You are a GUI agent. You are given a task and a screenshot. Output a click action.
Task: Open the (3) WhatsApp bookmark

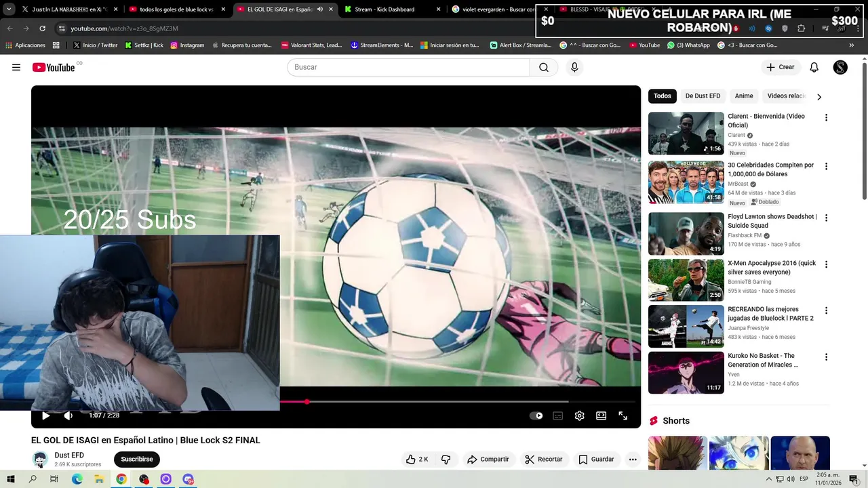point(688,45)
